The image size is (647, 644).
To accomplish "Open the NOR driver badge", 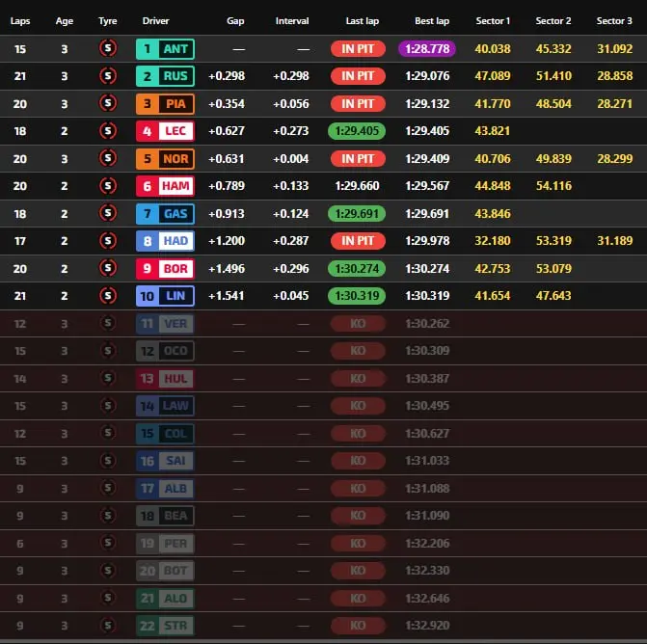I will 165,158.
